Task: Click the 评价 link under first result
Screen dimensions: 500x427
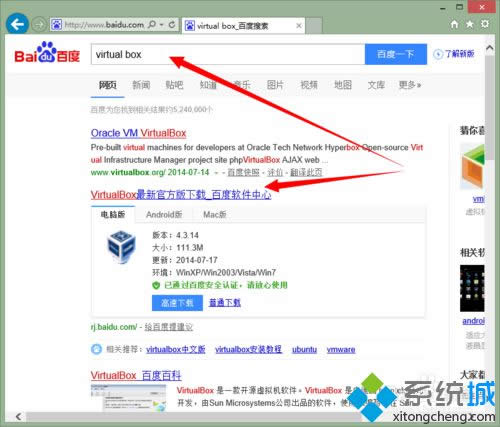Action: tap(275, 172)
